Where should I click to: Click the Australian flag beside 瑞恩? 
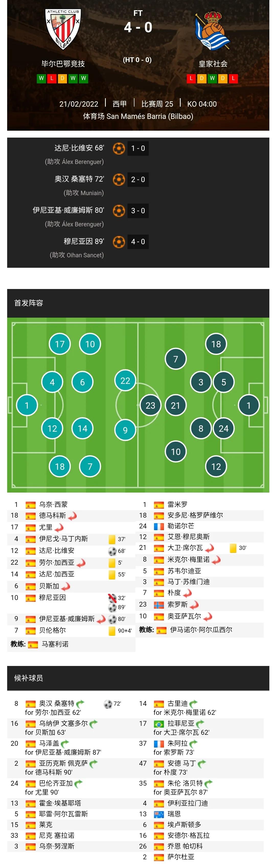(159, 815)
